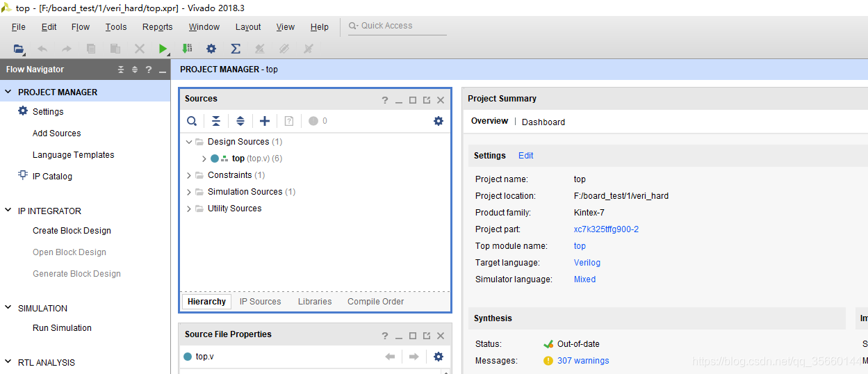Search sources with magnifier icon
Image resolution: width=868 pixels, height=374 pixels.
192,121
